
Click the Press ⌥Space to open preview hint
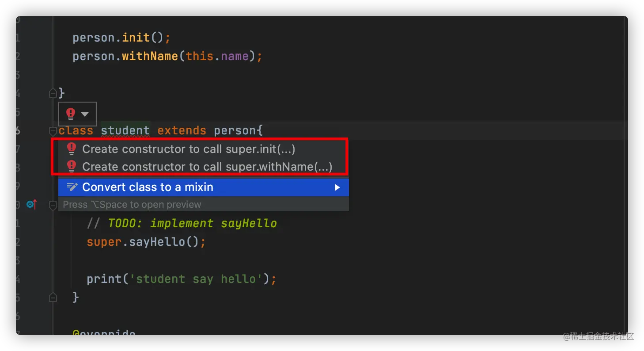click(x=132, y=205)
